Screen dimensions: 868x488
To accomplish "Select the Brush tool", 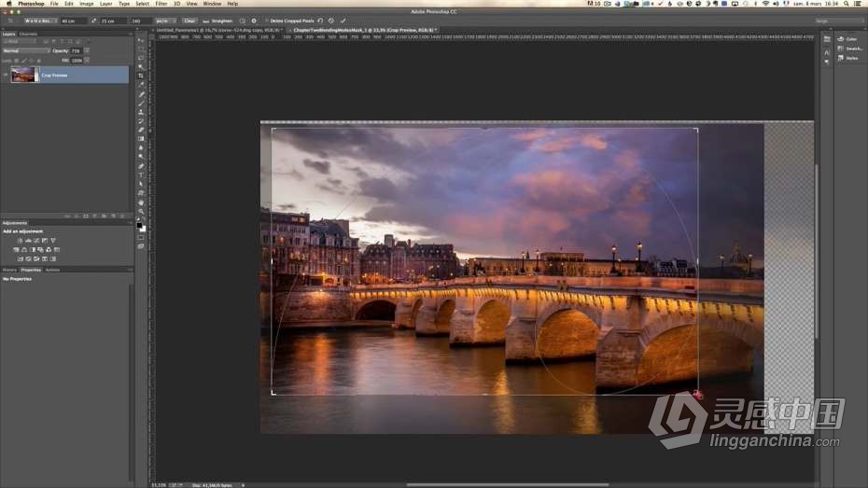I will click(141, 103).
